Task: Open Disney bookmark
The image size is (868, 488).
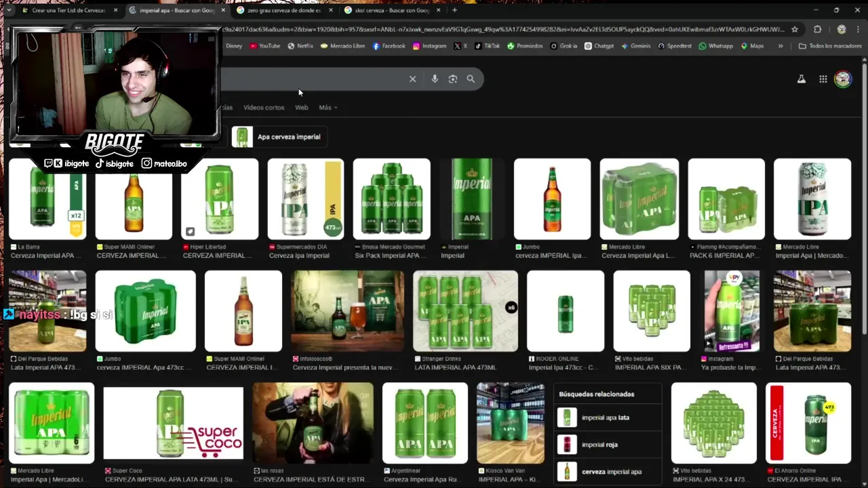Action: click(x=233, y=46)
